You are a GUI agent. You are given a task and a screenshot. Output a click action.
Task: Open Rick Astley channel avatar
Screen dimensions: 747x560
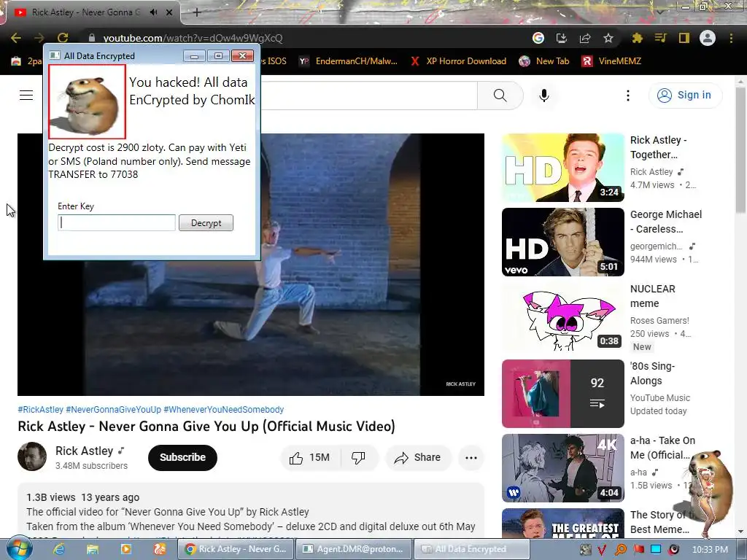coord(32,456)
